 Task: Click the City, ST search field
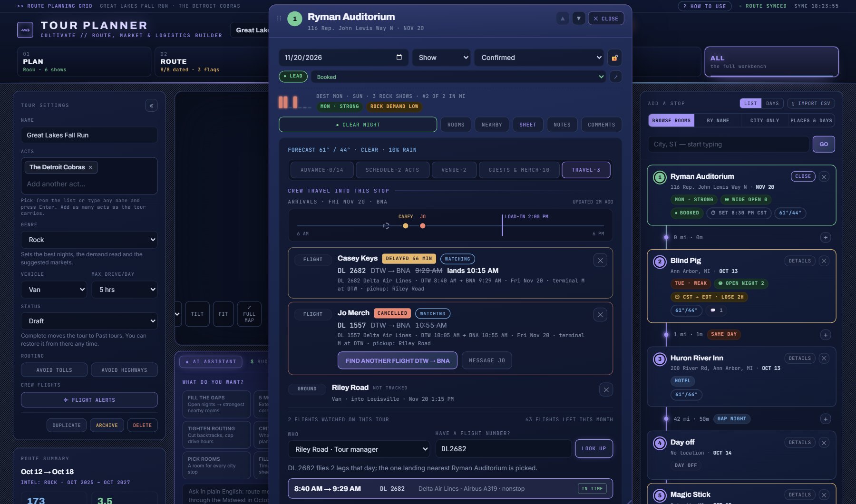click(x=728, y=144)
